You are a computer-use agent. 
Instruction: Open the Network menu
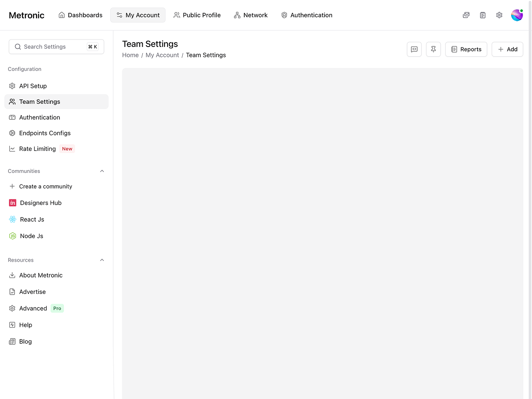tap(250, 15)
